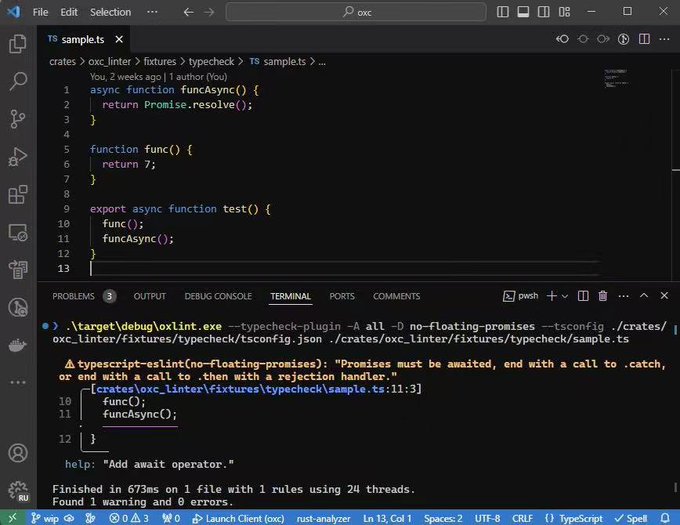Click the typecheck breadcrumb segment
The width and height of the screenshot is (680, 525).
pos(211,62)
